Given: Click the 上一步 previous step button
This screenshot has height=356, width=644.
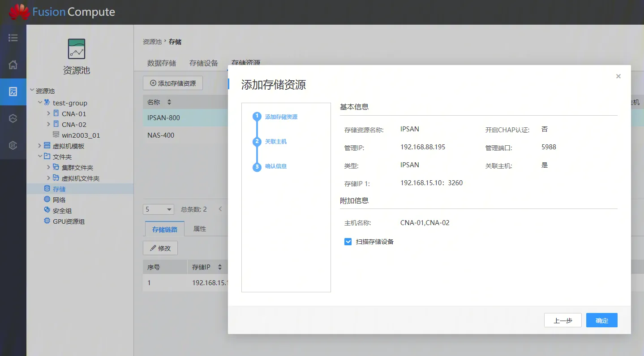Looking at the screenshot, I should pyautogui.click(x=562, y=320).
